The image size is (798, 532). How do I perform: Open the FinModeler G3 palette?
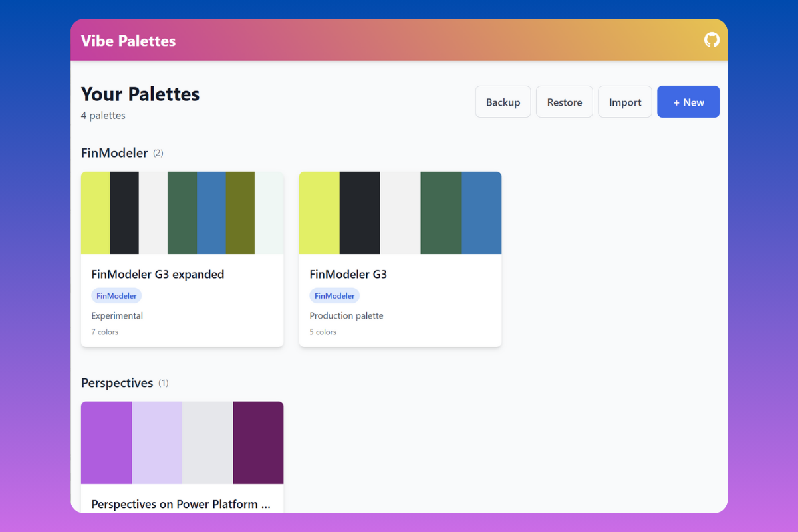(x=348, y=274)
